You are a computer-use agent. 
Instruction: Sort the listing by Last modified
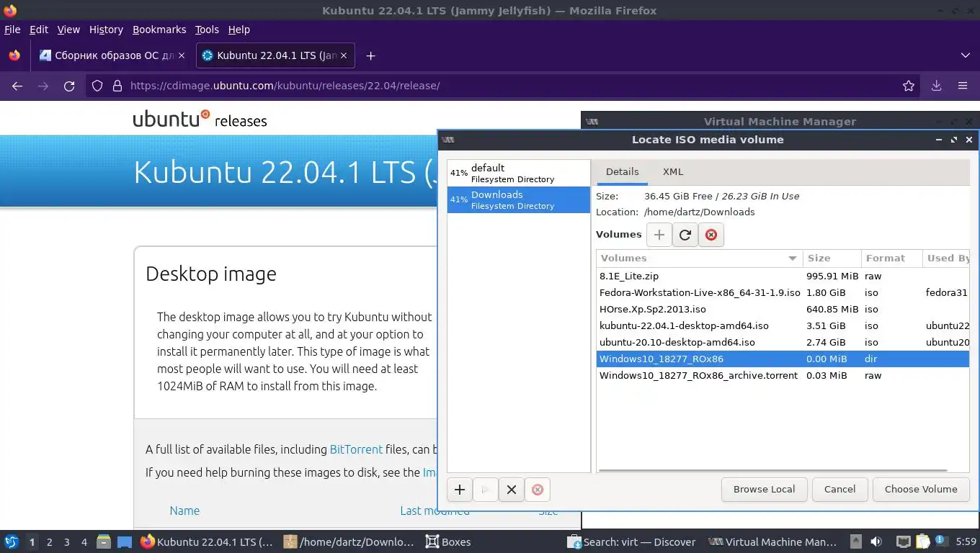click(435, 511)
